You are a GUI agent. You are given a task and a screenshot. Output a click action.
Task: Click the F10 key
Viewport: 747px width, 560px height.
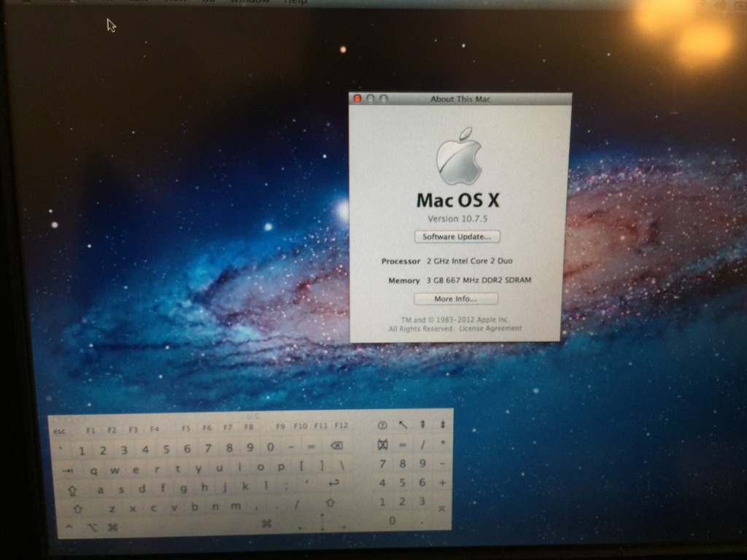pyautogui.click(x=300, y=426)
